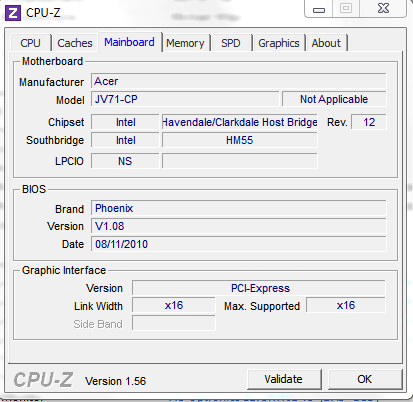
Task: Switch to the Graphics tab
Action: [279, 43]
